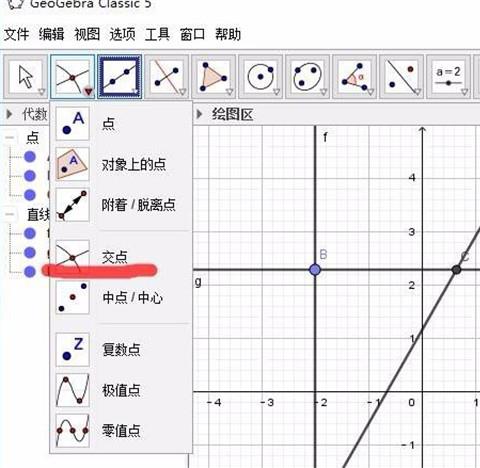The image size is (480, 468).
Task: Collapse the 绘图区 graphics view header
Action: tap(199, 114)
